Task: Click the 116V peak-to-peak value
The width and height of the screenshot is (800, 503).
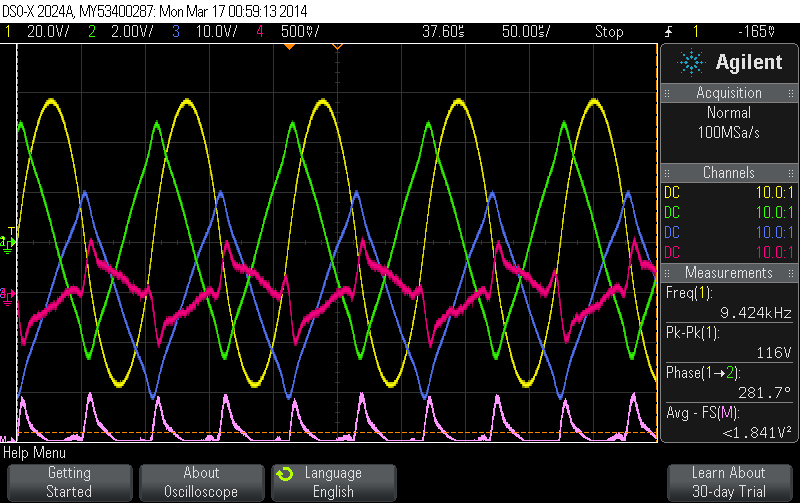Action: [x=774, y=353]
